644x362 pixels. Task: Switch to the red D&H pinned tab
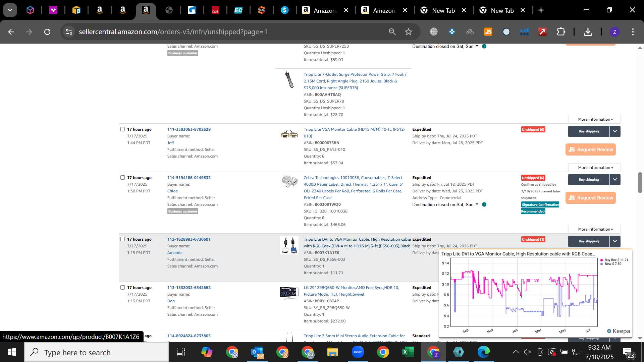[215, 10]
